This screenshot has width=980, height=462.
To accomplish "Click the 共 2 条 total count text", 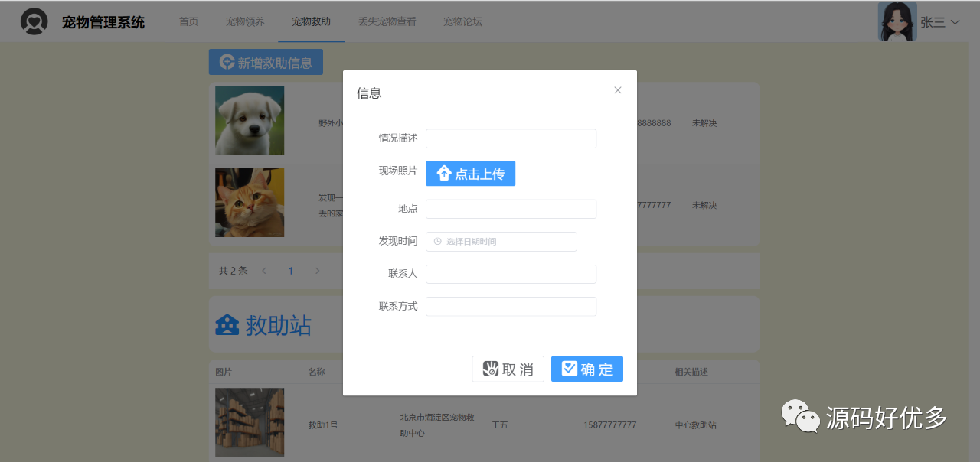I will coord(234,271).
